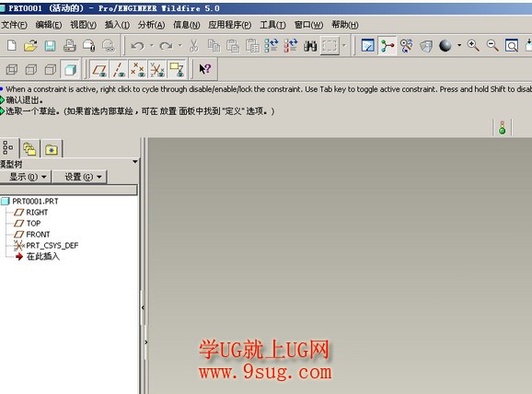The width and height of the screenshot is (532, 394).
Task: Click the traffic light regeneration status icon
Action: (503, 128)
